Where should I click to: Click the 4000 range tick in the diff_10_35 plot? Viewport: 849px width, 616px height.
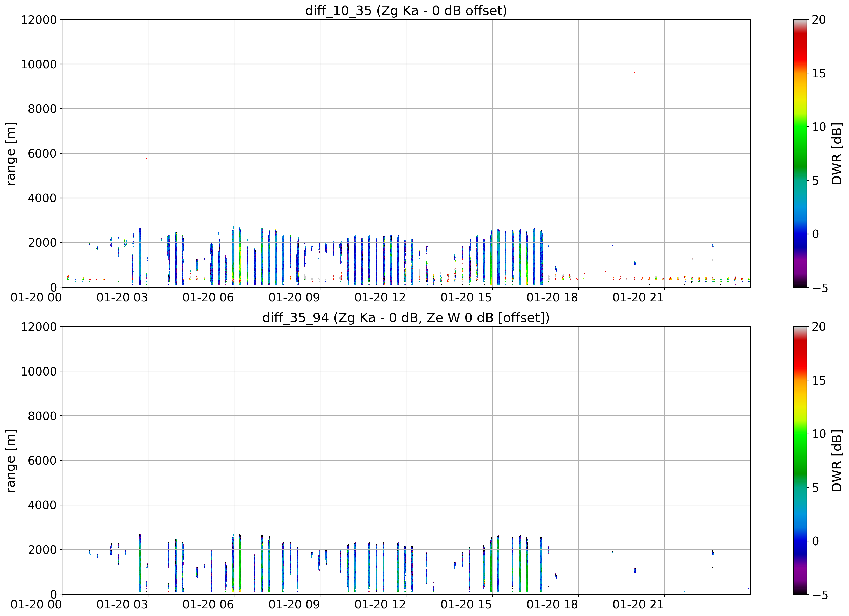42,198
